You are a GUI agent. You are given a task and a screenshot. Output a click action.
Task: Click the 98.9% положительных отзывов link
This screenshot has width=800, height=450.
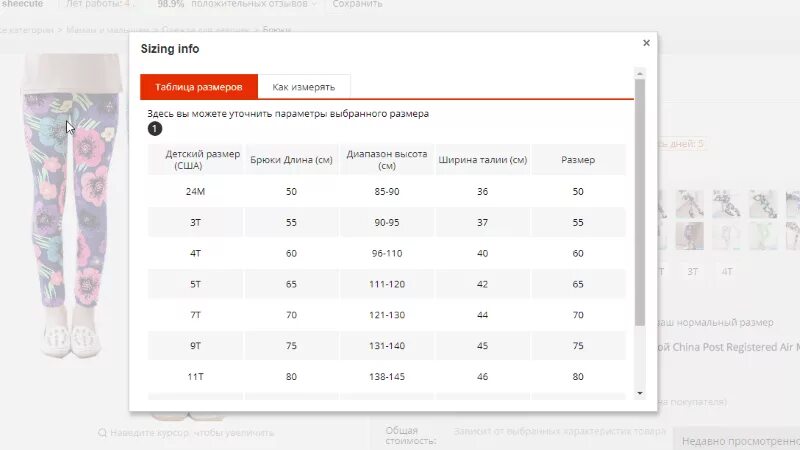(x=235, y=4)
